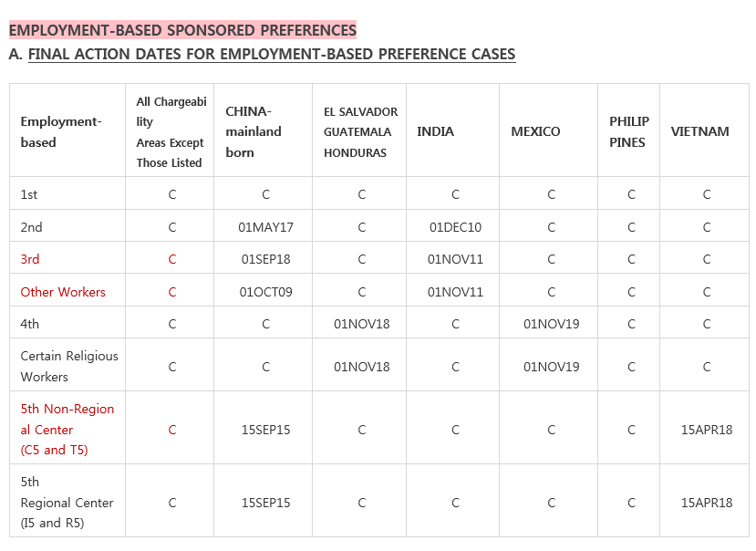Screen dimensions: 756x551
Task: Select the red 5th Non-Regional Center label
Action: pos(67,429)
